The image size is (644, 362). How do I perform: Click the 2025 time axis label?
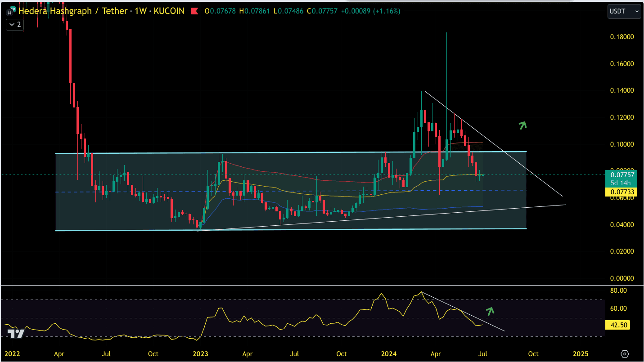[x=580, y=354]
